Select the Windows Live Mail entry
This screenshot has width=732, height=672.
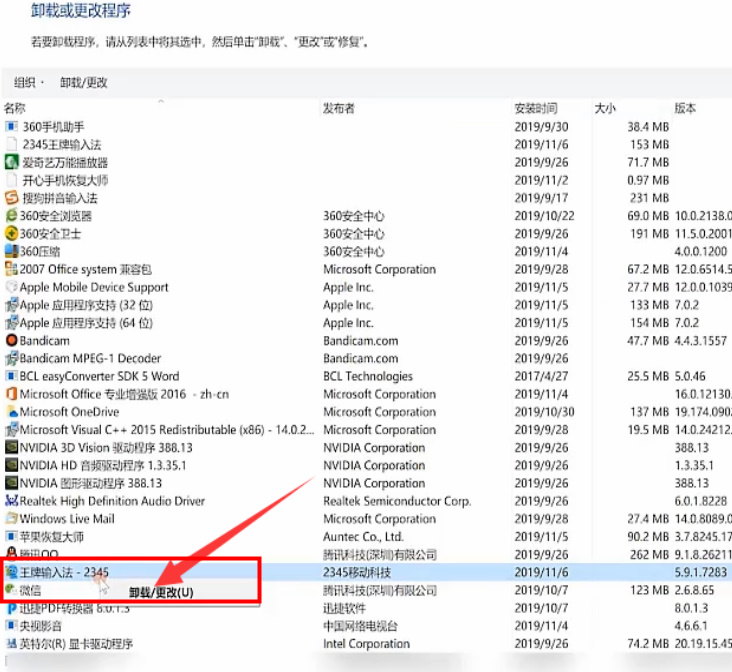coord(67,519)
